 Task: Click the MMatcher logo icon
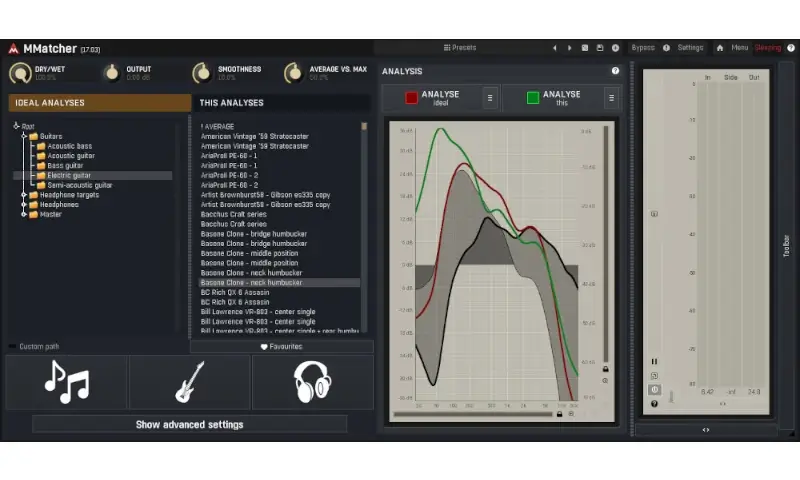13,48
